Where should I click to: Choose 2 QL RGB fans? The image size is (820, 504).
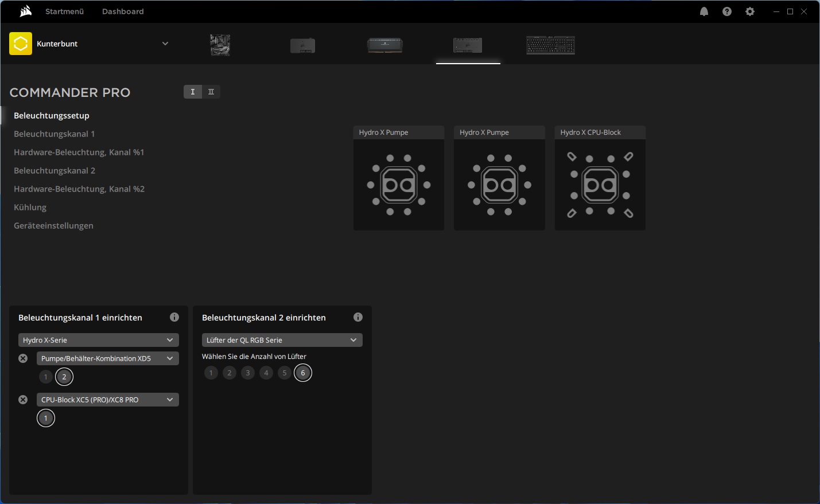pos(230,373)
